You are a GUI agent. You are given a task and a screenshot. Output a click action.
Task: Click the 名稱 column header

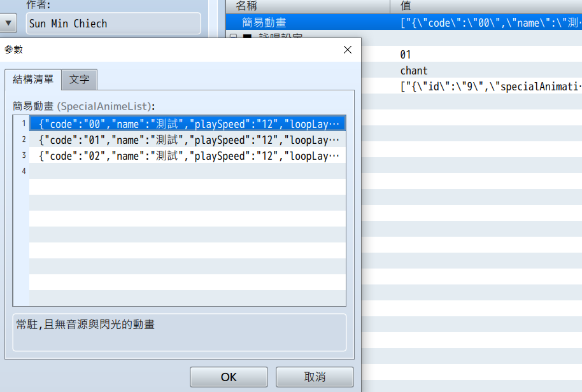point(308,6)
